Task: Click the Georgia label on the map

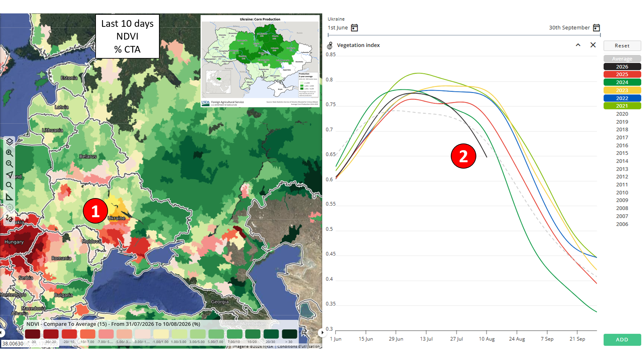Action: click(220, 302)
